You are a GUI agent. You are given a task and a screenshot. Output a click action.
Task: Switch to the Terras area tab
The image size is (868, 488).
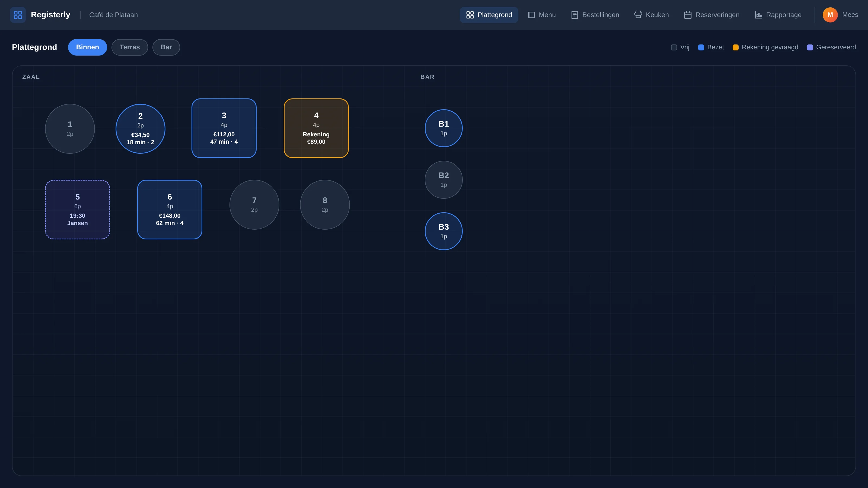130,47
